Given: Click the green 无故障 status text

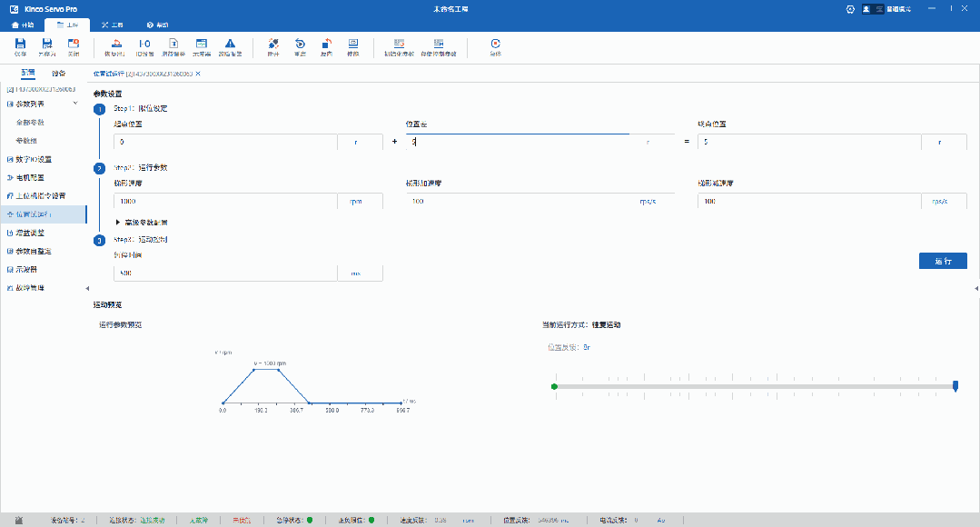Looking at the screenshot, I should click(199, 520).
